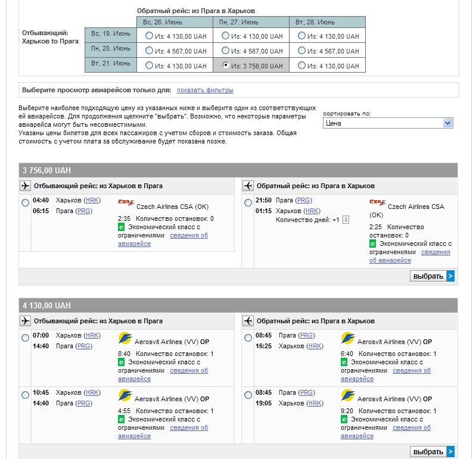
Task: Click Aerosvit logo on the 10:45 Kharkov flight
Action: click(x=125, y=395)
